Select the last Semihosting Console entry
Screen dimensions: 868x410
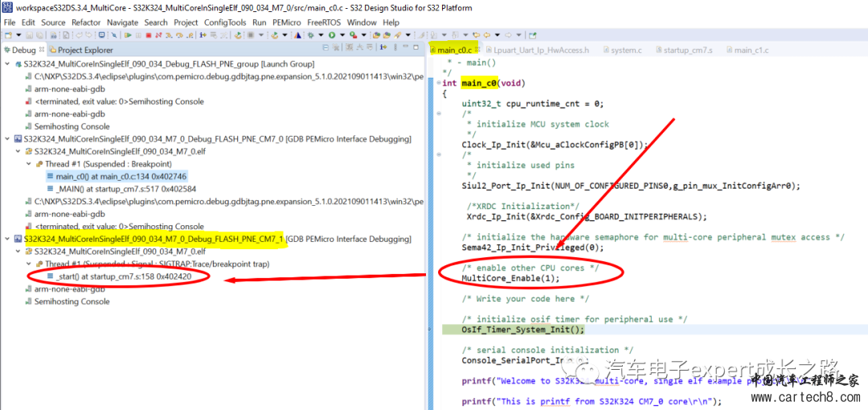tap(68, 301)
